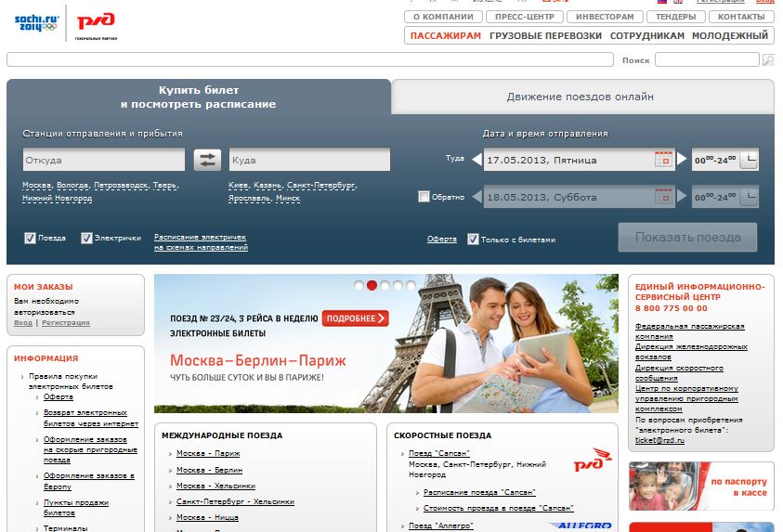Open Федеральная пассажирская компания link
The height and width of the screenshot is (532, 783).
point(689,331)
